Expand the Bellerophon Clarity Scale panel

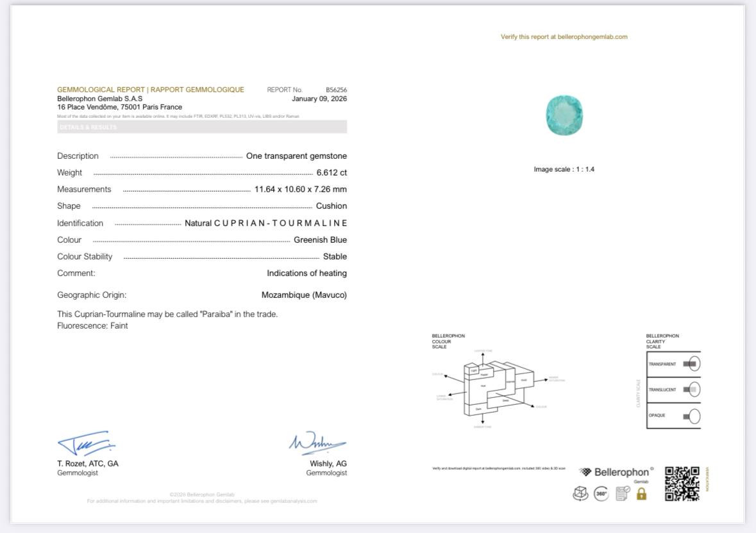click(x=673, y=384)
